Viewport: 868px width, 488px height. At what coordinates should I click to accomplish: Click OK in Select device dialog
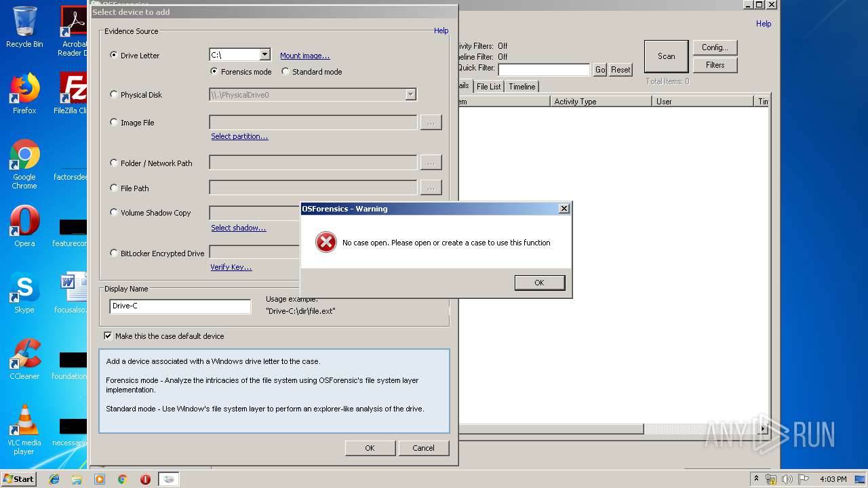tap(370, 448)
